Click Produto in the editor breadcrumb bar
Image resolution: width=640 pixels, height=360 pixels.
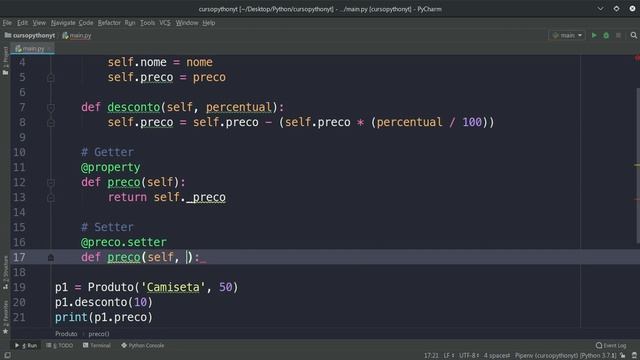click(x=66, y=334)
